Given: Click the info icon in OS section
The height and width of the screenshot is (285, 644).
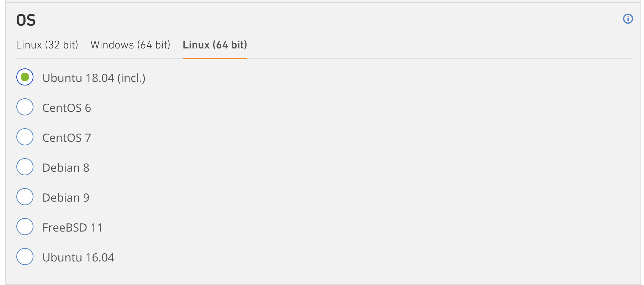Looking at the screenshot, I should (628, 19).
